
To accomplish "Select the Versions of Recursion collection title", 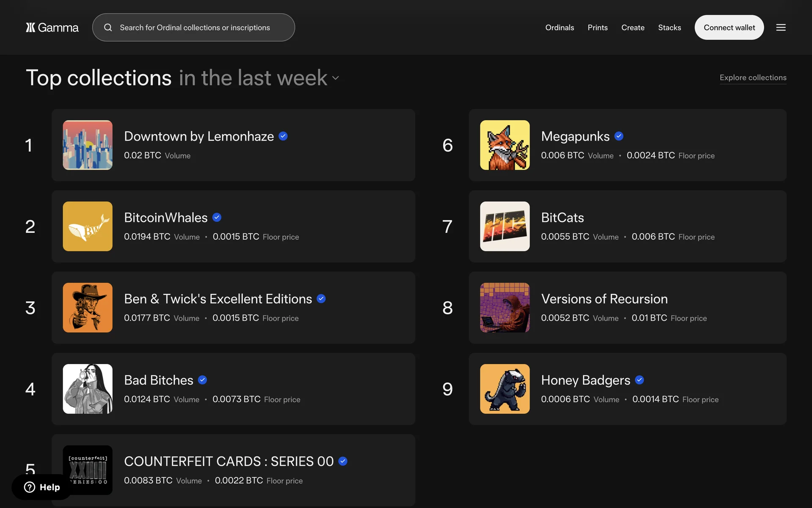I will [604, 299].
